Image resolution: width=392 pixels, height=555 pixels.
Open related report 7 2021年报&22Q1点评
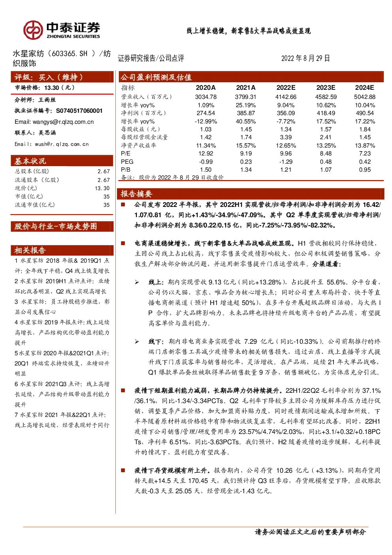62,420
